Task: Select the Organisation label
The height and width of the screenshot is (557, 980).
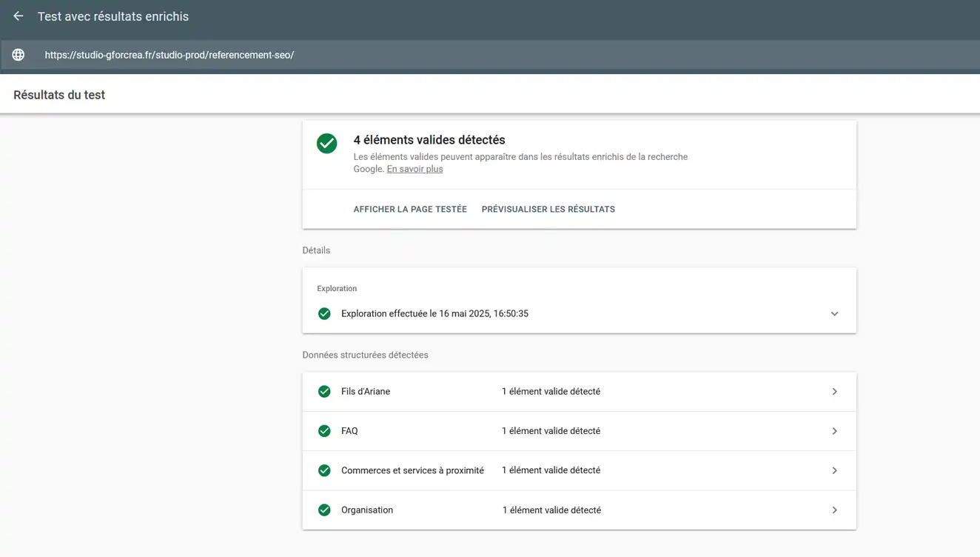Action: (367, 510)
